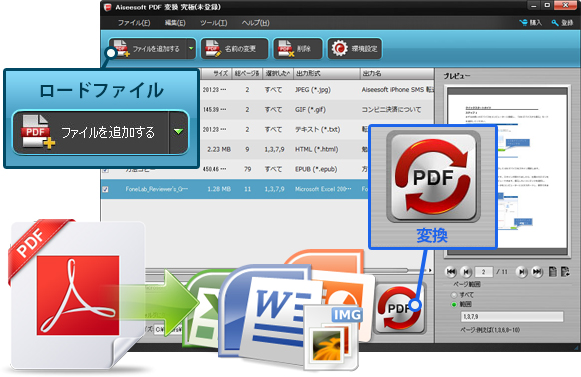Go to the previous preview page
This screenshot has height=377, width=581.
point(466,272)
